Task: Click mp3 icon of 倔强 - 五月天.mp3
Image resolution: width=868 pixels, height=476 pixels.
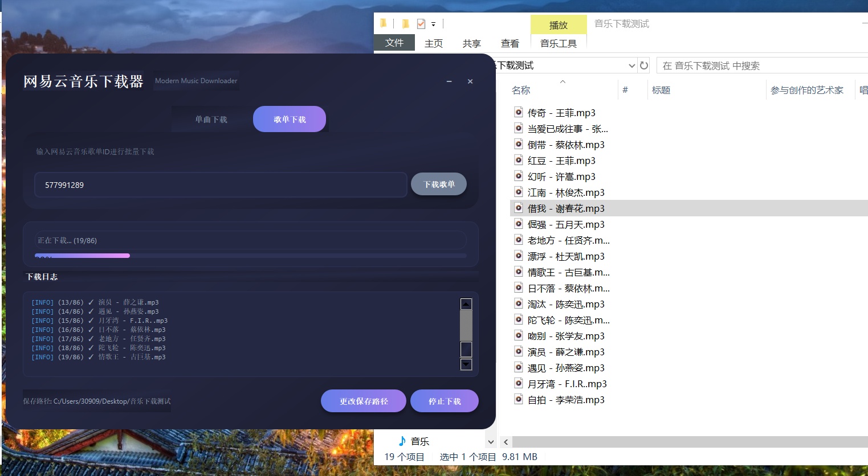Action: (x=519, y=224)
